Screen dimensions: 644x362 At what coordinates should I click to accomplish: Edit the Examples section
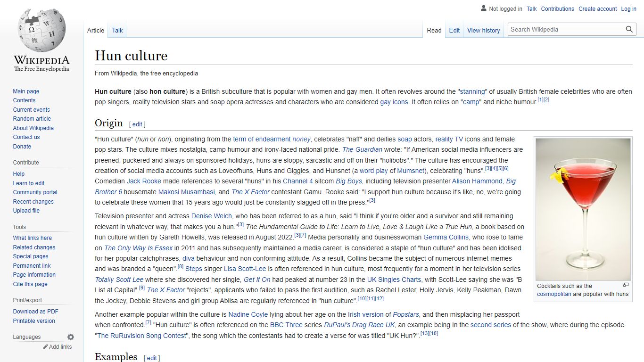click(x=152, y=358)
